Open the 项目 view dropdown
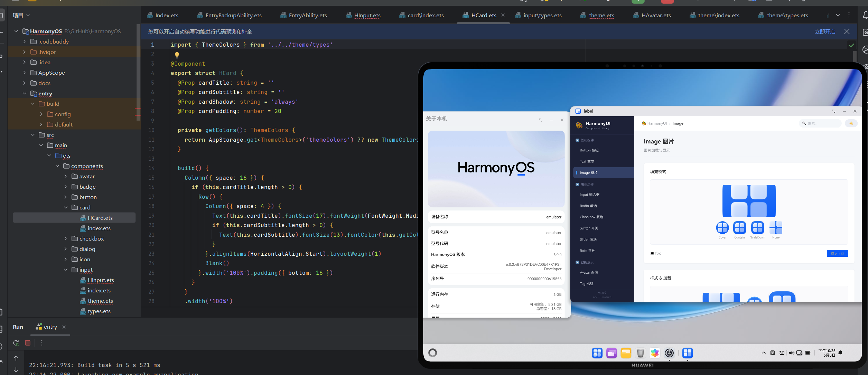The width and height of the screenshot is (868, 375). point(21,16)
